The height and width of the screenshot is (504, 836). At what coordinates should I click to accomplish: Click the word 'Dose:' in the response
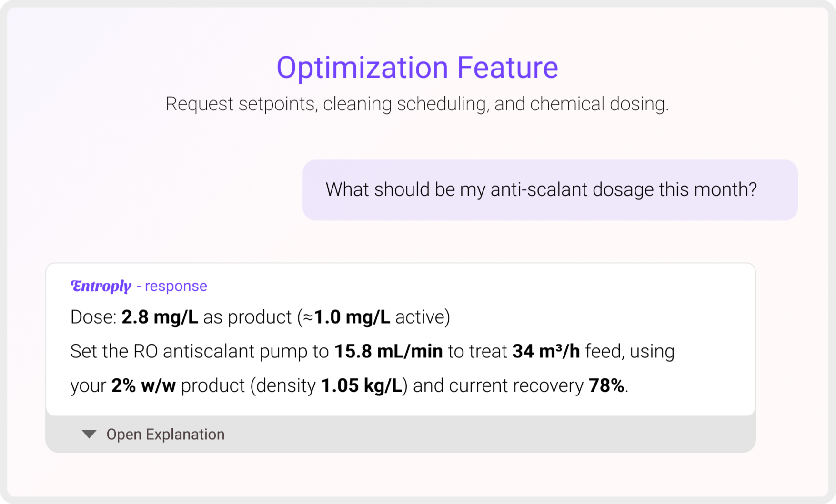[x=93, y=317]
